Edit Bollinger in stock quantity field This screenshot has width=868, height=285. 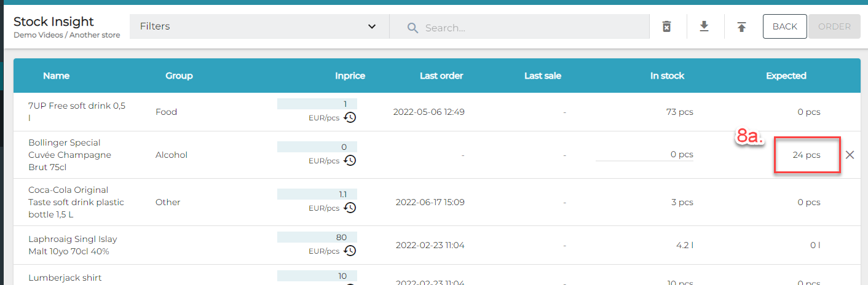pyautogui.click(x=644, y=155)
